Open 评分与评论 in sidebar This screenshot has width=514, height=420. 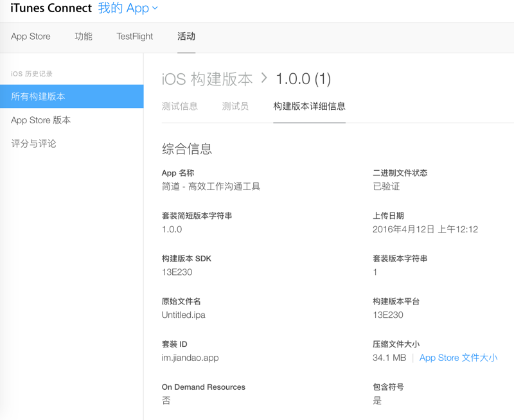point(34,143)
